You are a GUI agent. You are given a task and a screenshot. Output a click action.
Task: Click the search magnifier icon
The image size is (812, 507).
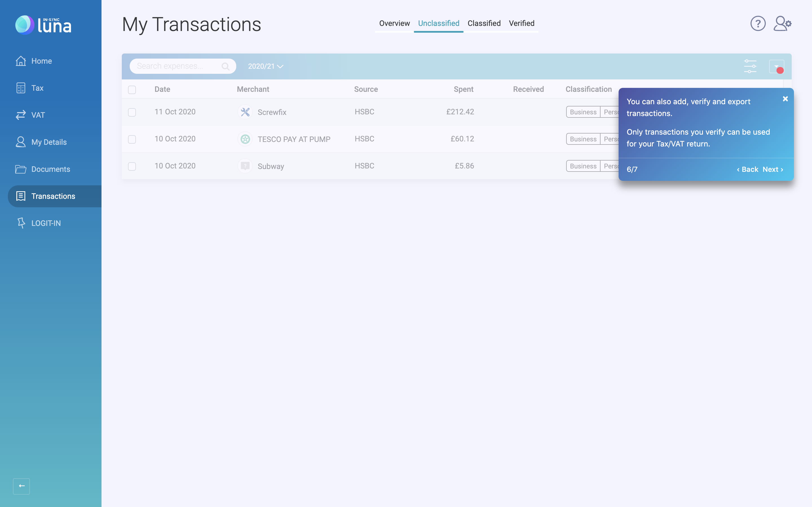pyautogui.click(x=226, y=66)
